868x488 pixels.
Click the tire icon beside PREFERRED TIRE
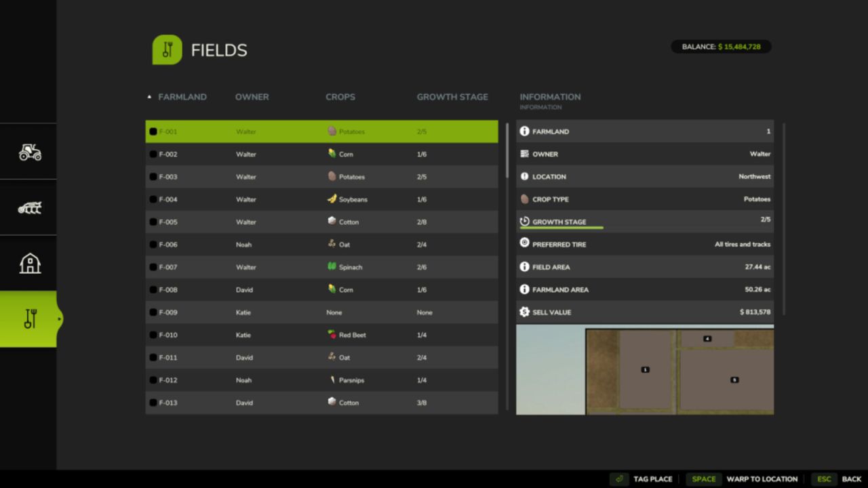[524, 244]
